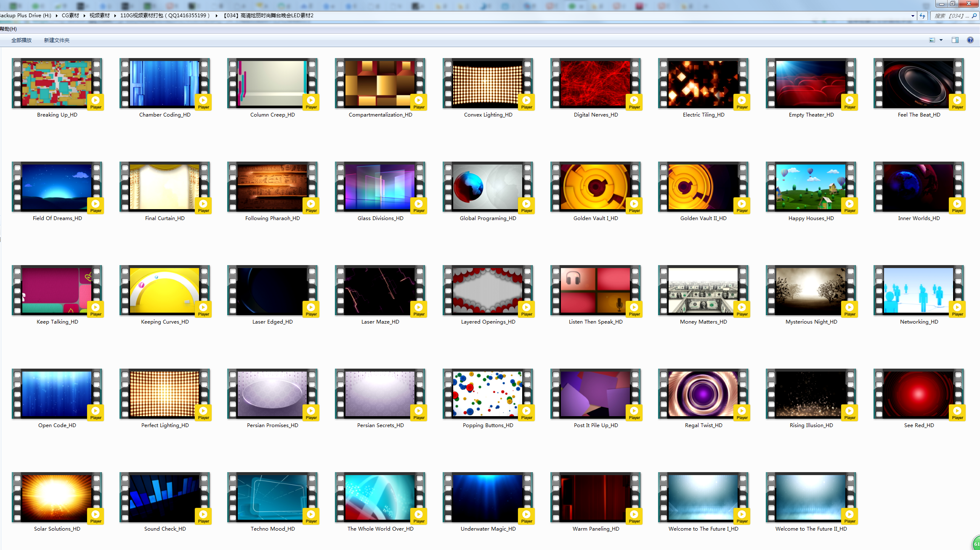Image resolution: width=980 pixels, height=550 pixels.
Task: Select the Popping Buttons_HD thumbnail
Action: [x=488, y=394]
